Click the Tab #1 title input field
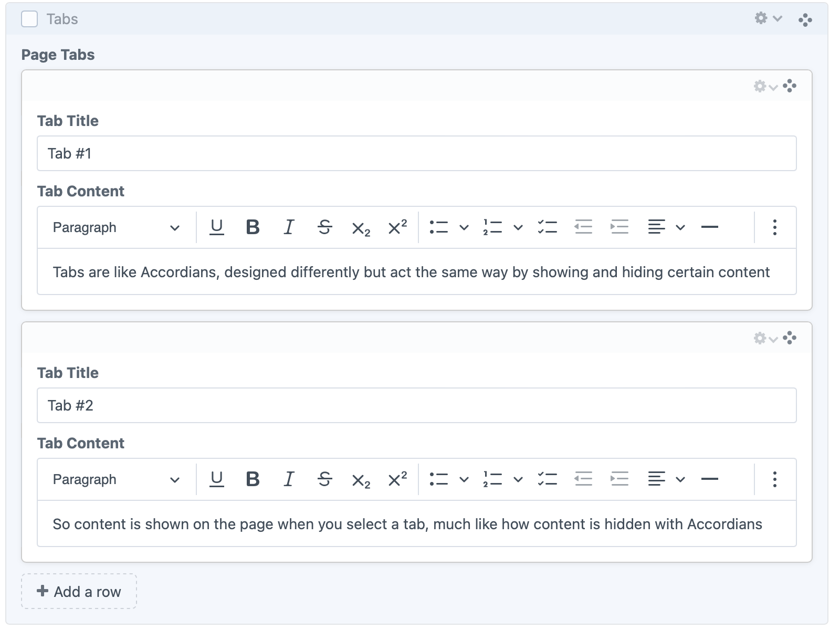 tap(416, 153)
